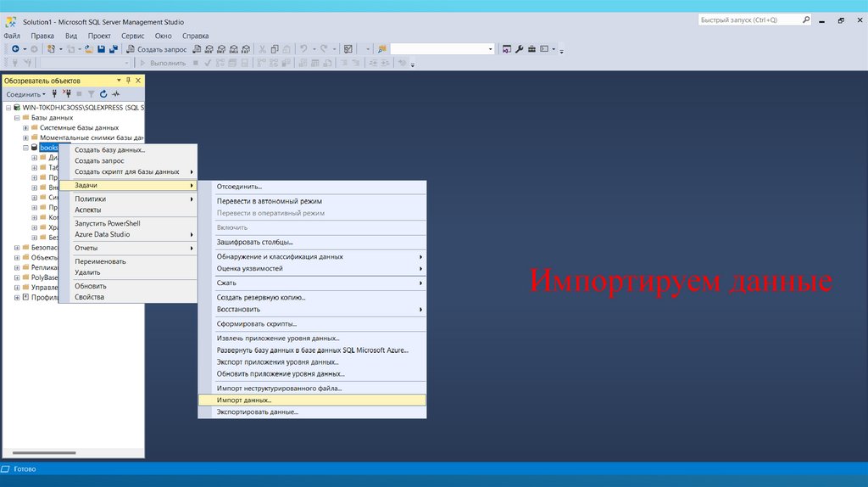Open the Правка menu

[x=42, y=36]
